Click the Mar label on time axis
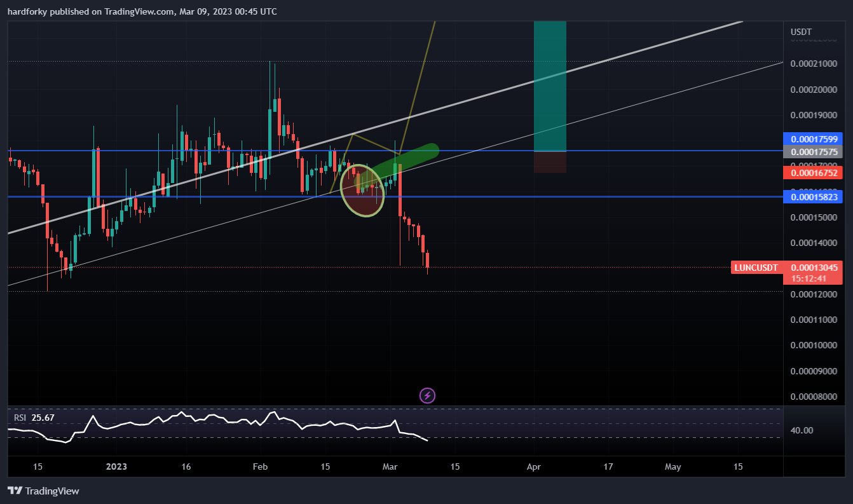Viewport: 853px width, 504px height. (390, 467)
